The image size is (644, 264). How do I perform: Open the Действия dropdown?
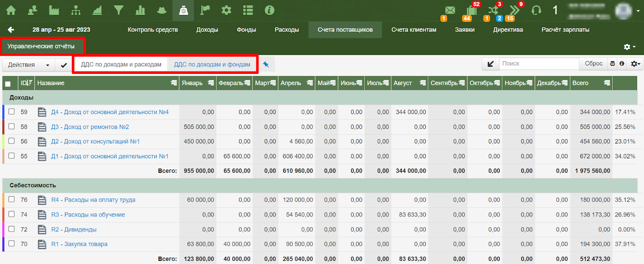coord(29,65)
